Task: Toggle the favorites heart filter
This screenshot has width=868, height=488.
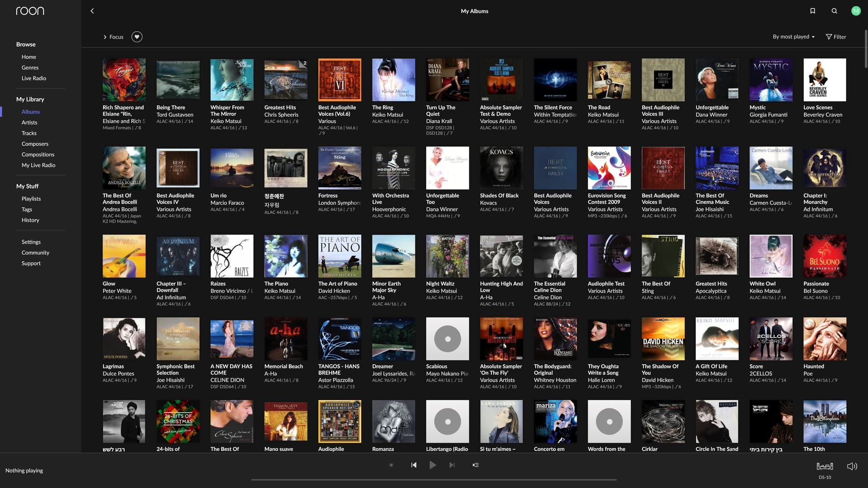Action: tap(137, 37)
